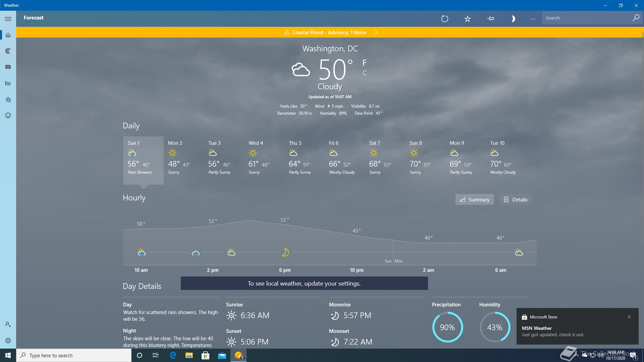The image size is (644, 362).
Task: Click the Refresh forecast icon
Action: (x=445, y=19)
